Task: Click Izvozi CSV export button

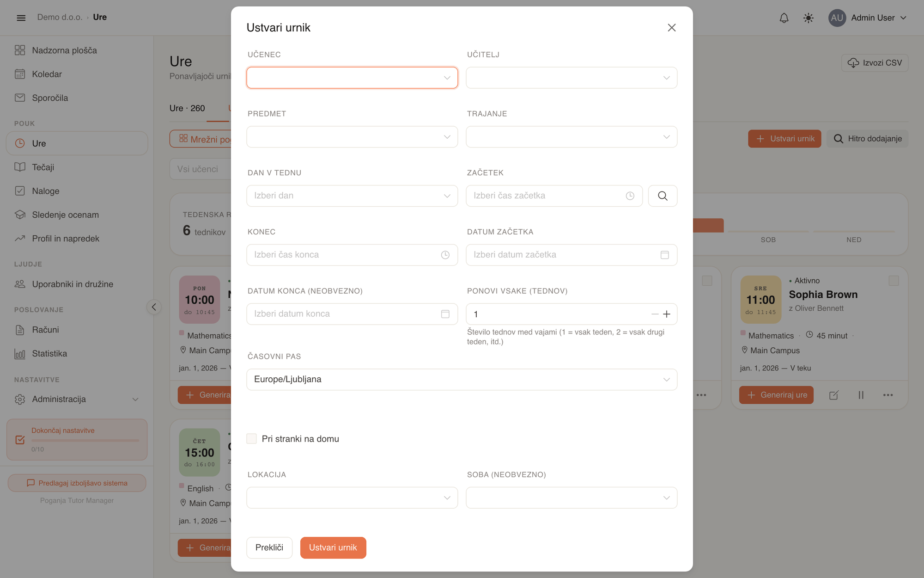Action: click(x=875, y=63)
